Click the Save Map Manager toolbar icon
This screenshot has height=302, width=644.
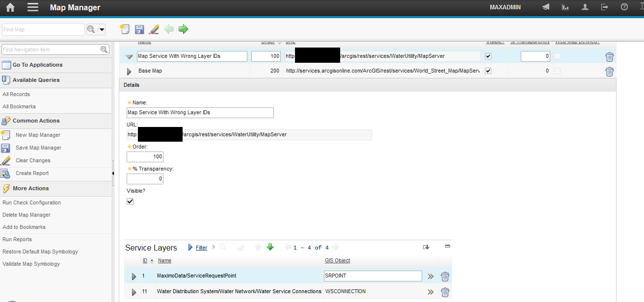tap(139, 29)
